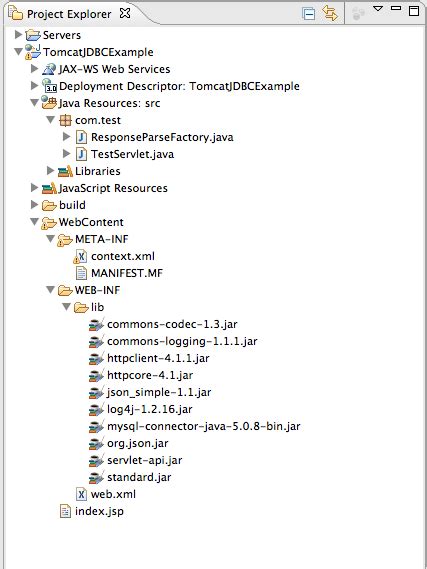Click the Deployment Descriptor 3.0 icon
The height and width of the screenshot is (569, 427).
(49, 86)
